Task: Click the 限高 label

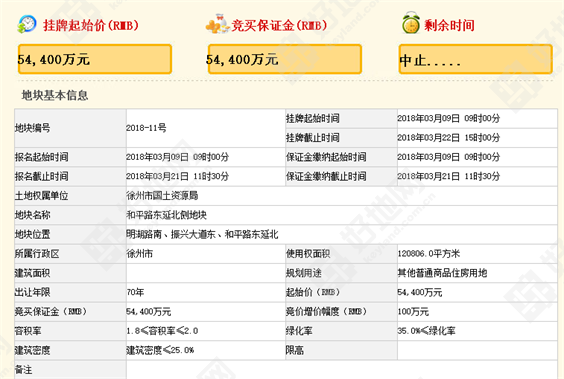Action: coord(295,351)
